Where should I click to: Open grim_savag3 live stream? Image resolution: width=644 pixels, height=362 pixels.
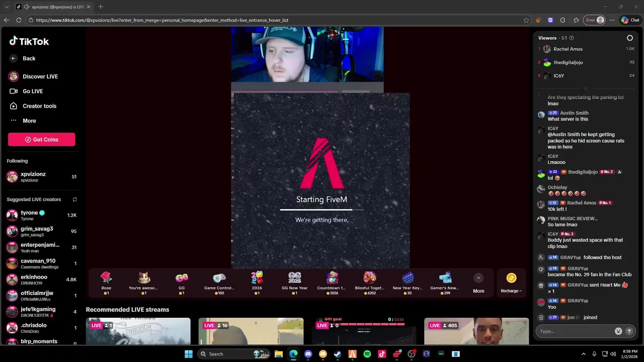[41, 231]
